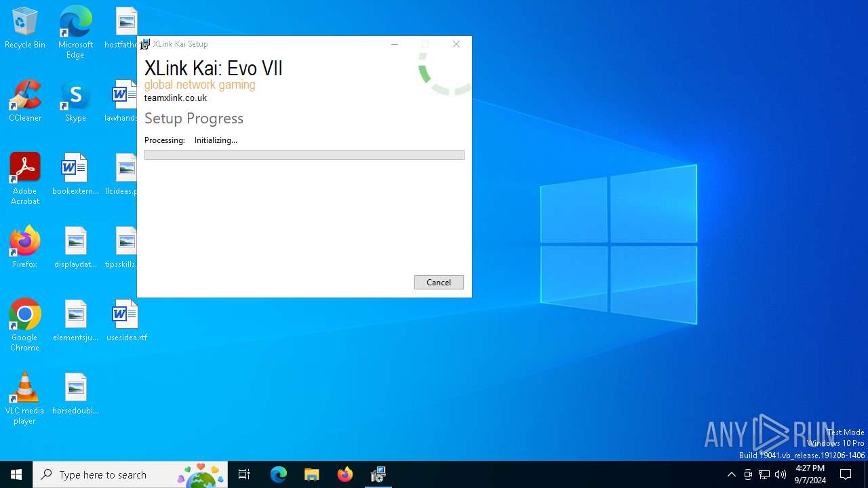
Task: Click the Setup Progress bar
Action: (x=304, y=155)
